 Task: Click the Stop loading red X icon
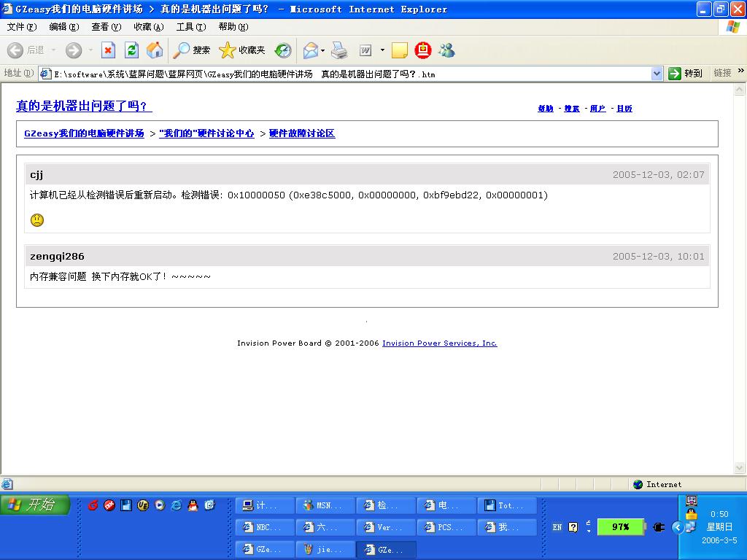click(x=108, y=50)
